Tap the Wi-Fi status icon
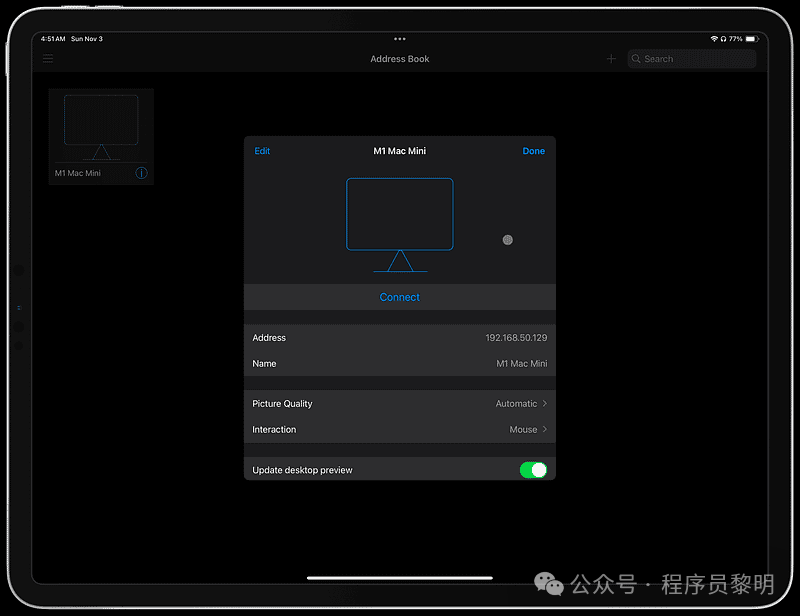800x616 pixels. coord(714,39)
